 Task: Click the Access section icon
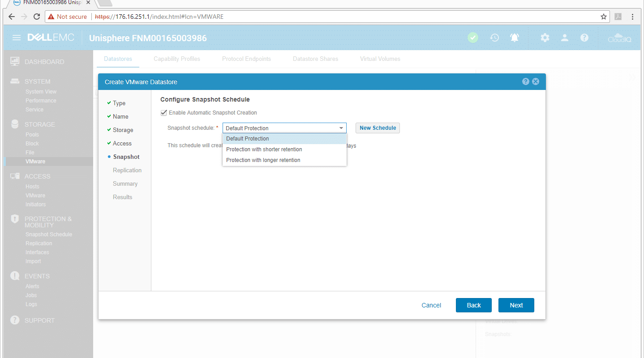coord(15,176)
